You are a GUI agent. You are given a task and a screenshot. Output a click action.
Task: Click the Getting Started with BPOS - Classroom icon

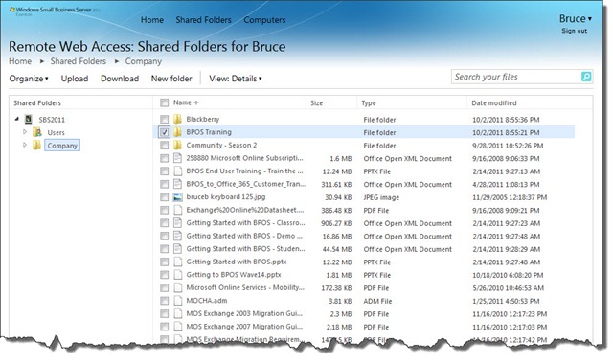177,223
